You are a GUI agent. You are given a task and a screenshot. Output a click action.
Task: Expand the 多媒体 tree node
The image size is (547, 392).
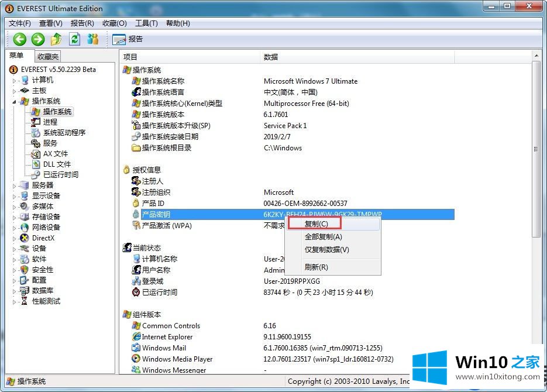pos(14,207)
